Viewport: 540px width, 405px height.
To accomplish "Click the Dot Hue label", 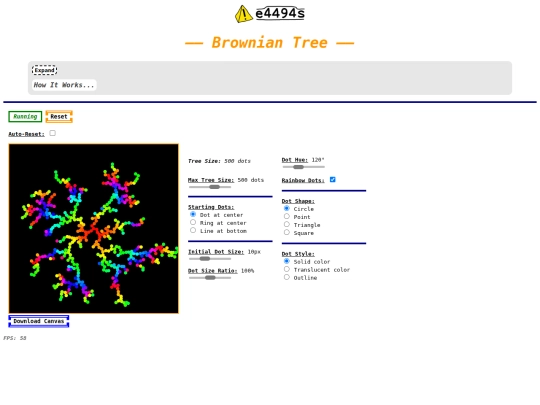I will point(295,160).
